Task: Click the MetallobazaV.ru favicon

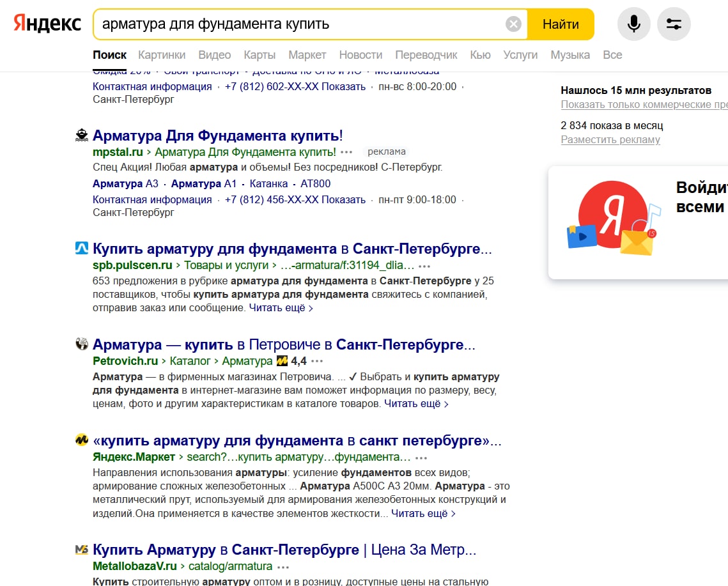Action: coord(82,550)
